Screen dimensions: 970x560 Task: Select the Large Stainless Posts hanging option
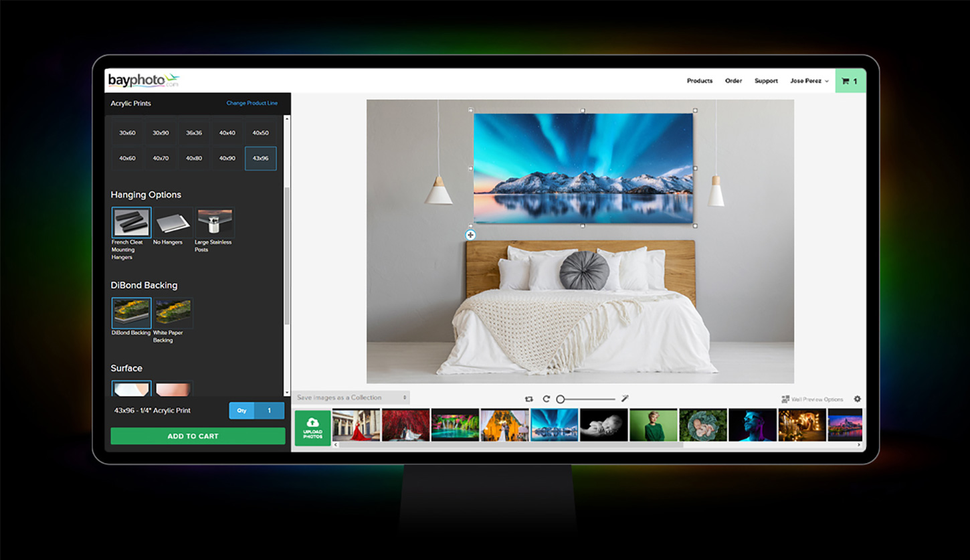(214, 222)
